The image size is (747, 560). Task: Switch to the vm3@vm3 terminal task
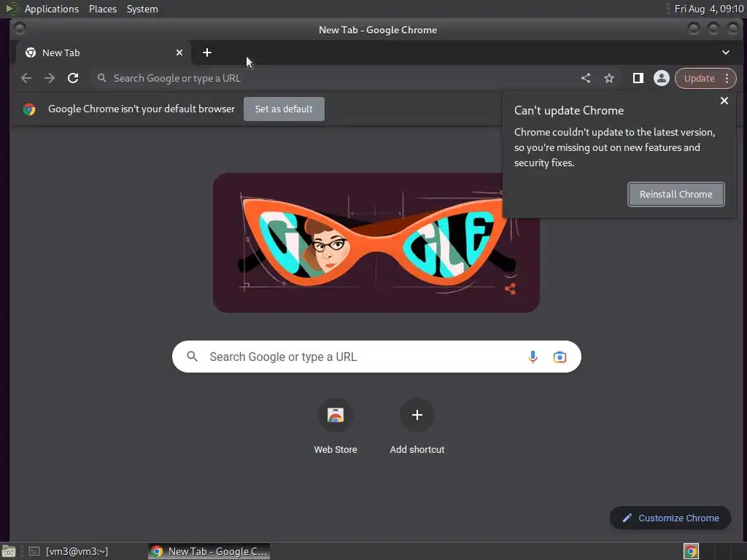coord(69,551)
